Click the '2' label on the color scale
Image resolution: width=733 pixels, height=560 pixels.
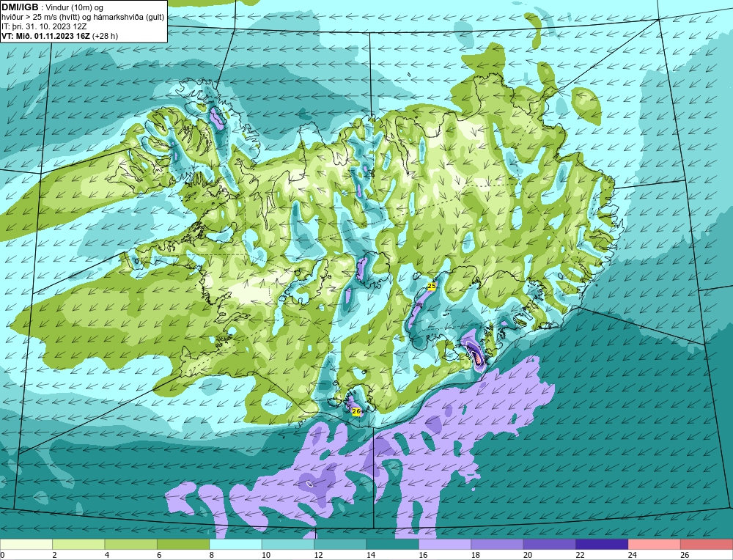55,555
